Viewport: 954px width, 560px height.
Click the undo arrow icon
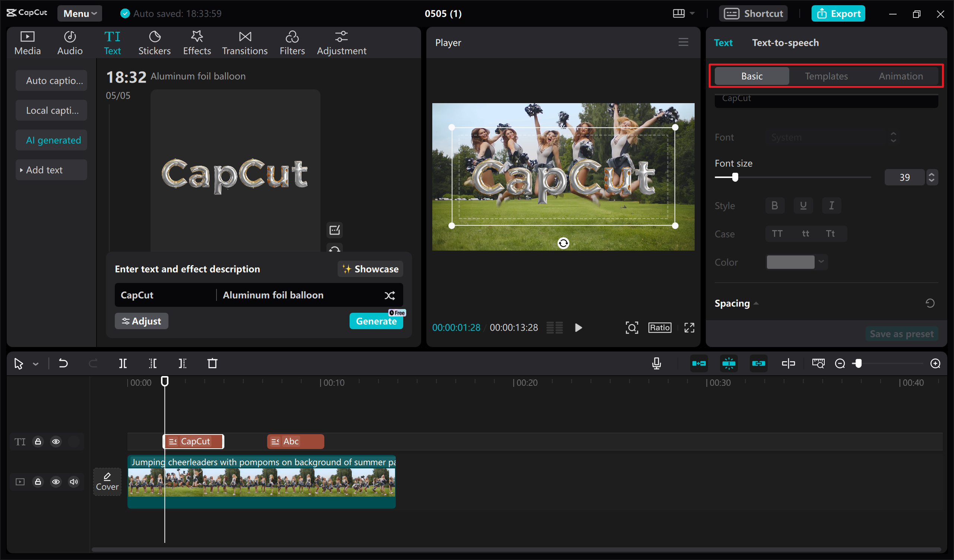(63, 364)
